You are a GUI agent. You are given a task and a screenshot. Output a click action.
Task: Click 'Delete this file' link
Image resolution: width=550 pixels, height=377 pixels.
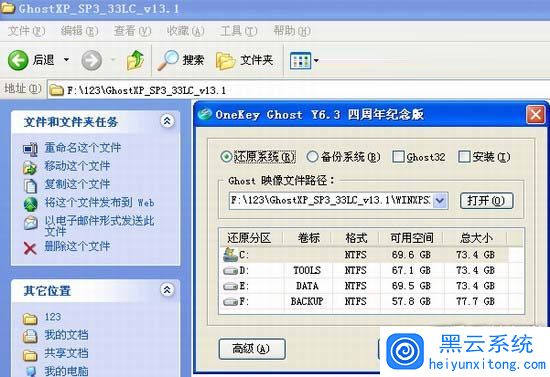(77, 246)
